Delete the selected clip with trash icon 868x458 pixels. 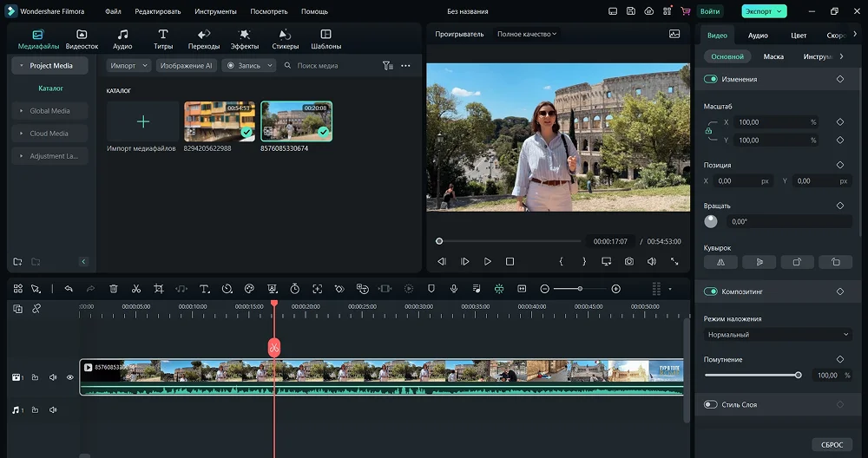[114, 289]
